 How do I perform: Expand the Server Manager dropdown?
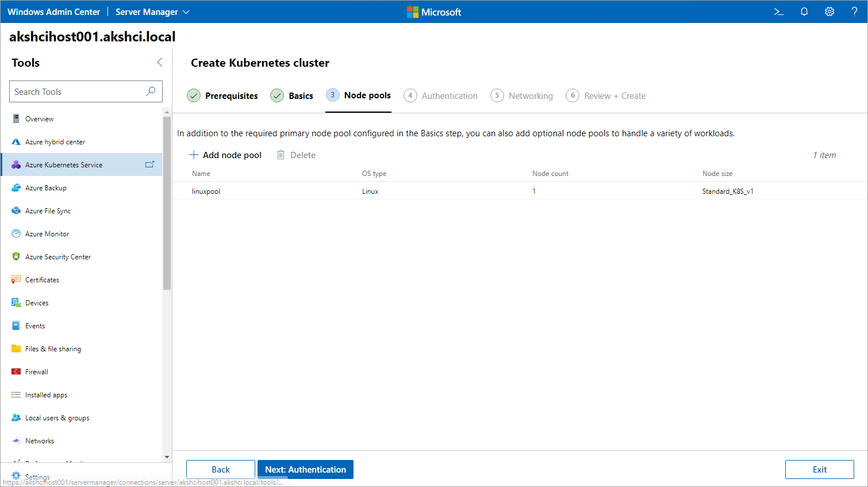(x=152, y=11)
